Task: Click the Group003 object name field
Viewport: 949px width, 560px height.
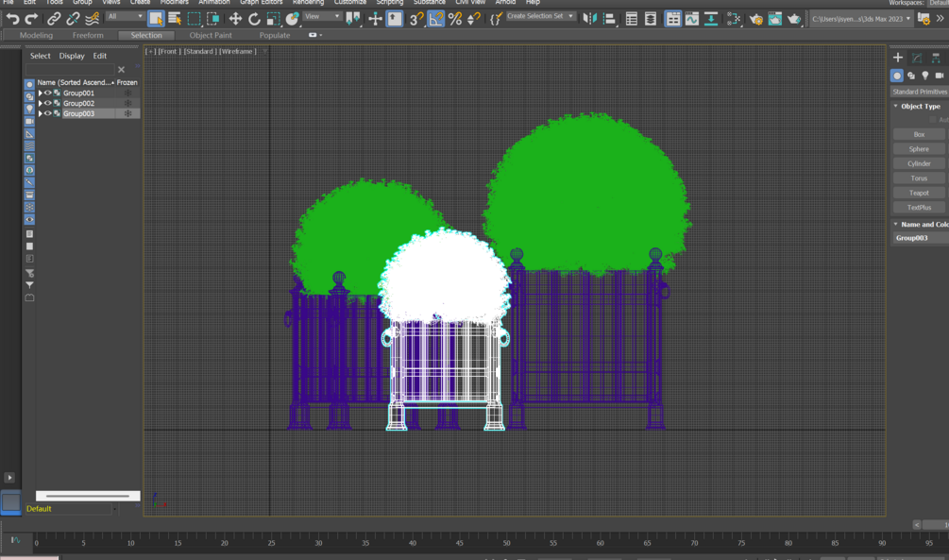Action: click(x=921, y=238)
